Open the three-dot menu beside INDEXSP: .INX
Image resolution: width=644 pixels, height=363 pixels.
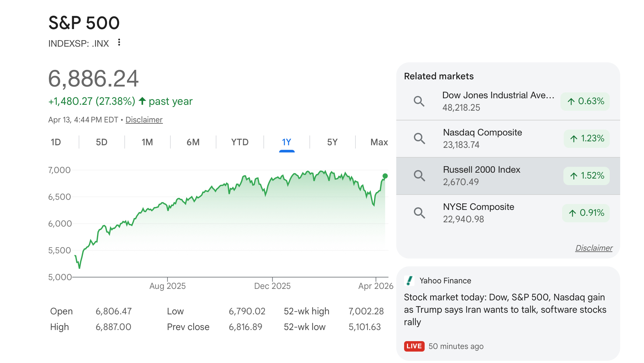(x=119, y=42)
